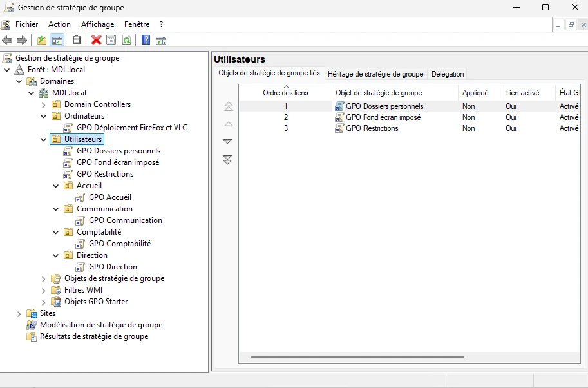Open the Fichier menu
This screenshot has height=388, width=588.
pos(26,24)
